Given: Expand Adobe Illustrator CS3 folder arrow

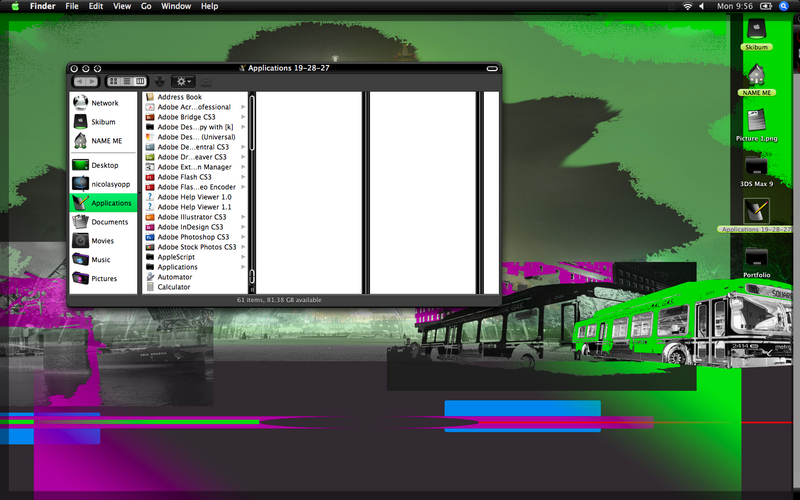Looking at the screenshot, I should pos(243,217).
